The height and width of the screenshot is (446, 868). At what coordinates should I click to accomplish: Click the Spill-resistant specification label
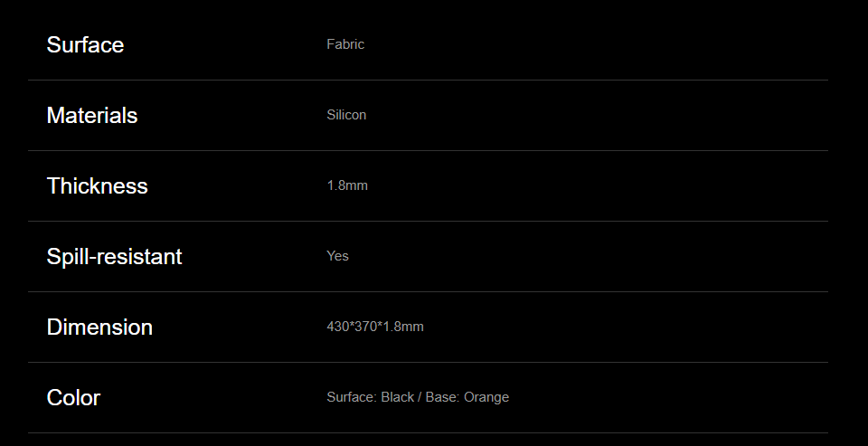pos(115,257)
